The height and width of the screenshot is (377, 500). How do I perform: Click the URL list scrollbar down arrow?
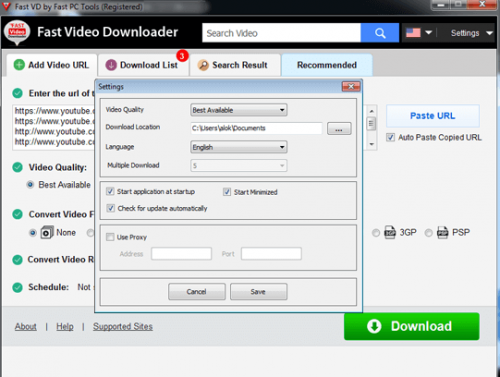tap(371, 144)
